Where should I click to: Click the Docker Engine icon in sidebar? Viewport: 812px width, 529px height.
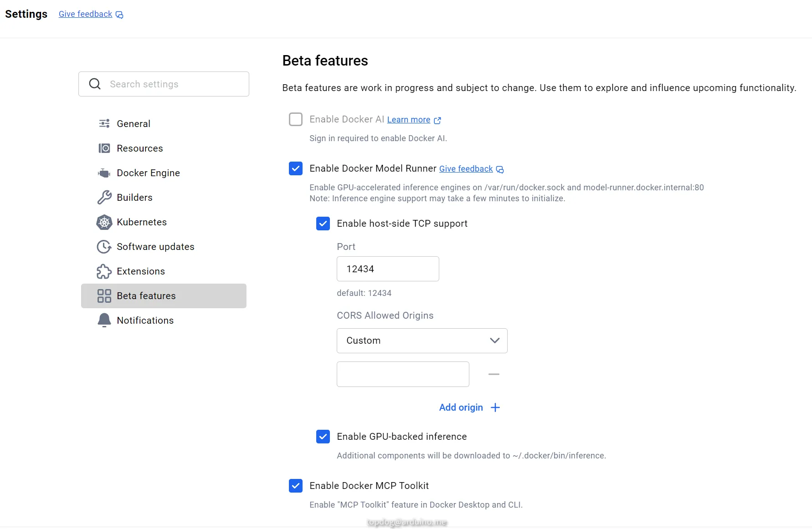click(x=104, y=173)
